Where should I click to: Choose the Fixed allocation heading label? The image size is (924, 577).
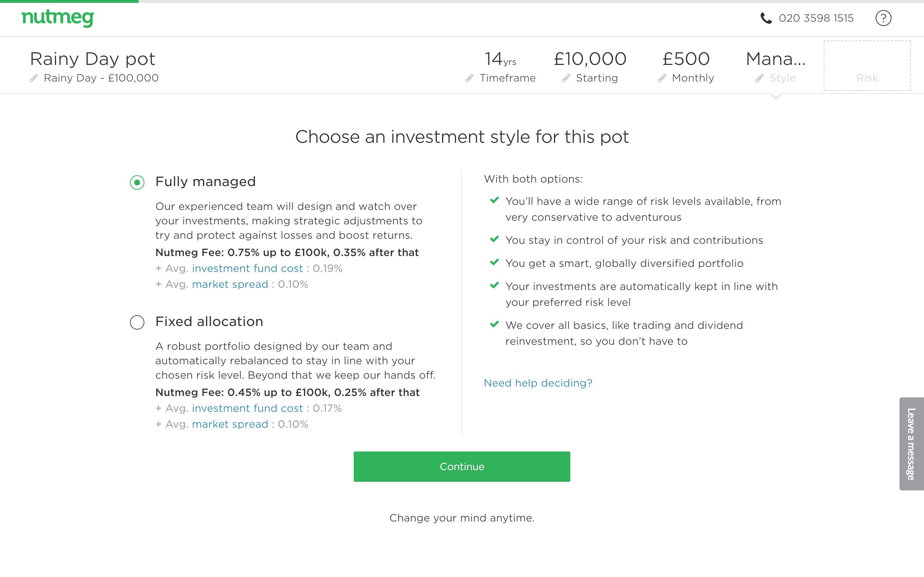tap(209, 322)
